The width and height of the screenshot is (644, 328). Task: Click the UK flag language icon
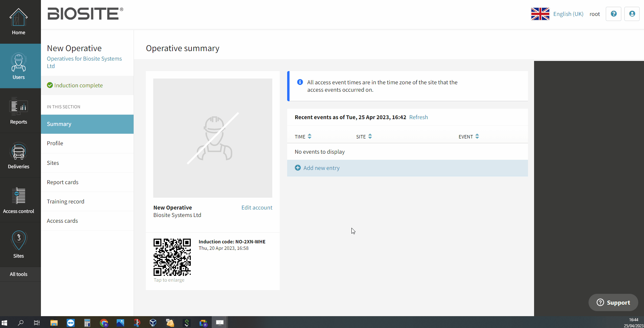pyautogui.click(x=540, y=14)
